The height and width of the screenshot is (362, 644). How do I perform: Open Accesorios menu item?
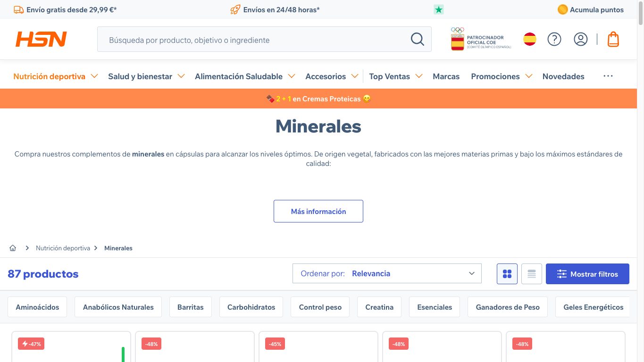click(x=326, y=76)
